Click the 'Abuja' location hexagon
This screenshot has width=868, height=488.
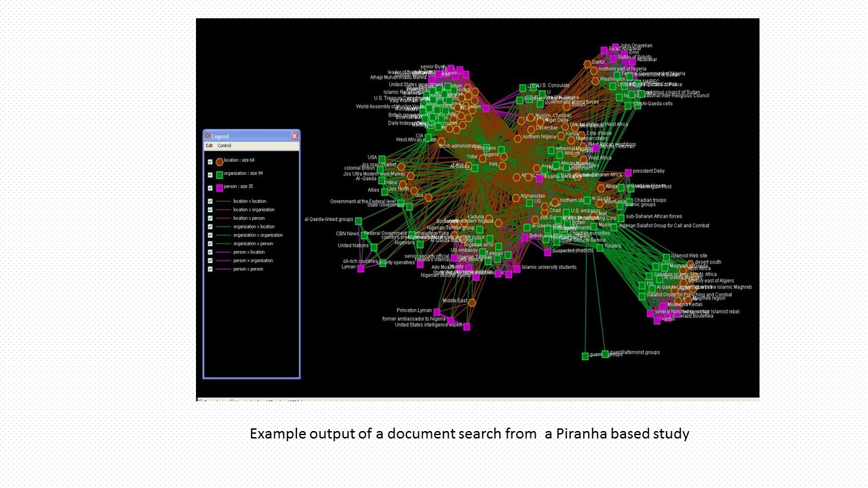pos(600,187)
